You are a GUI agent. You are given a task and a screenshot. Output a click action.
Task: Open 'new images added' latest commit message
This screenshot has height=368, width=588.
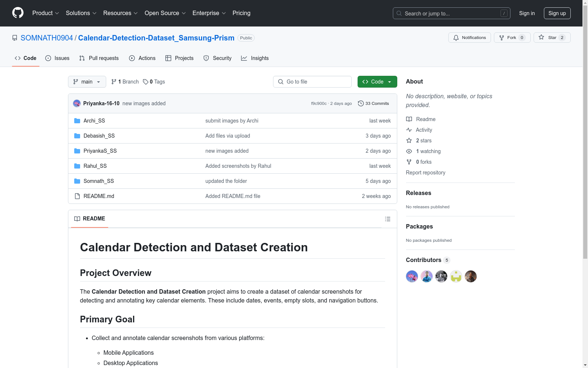pos(144,103)
